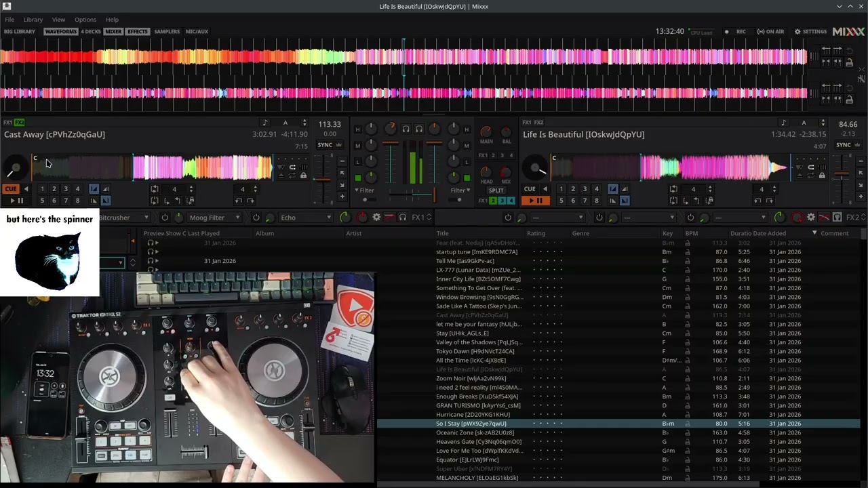Screen dimensions: 868x488
Task: Click the CUE button on the left deck
Action: tap(10, 188)
